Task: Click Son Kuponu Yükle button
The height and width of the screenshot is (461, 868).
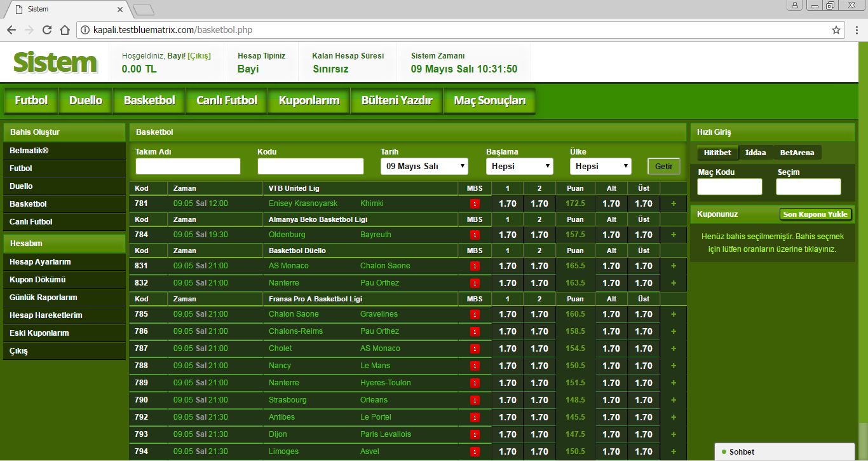Action: 816,214
